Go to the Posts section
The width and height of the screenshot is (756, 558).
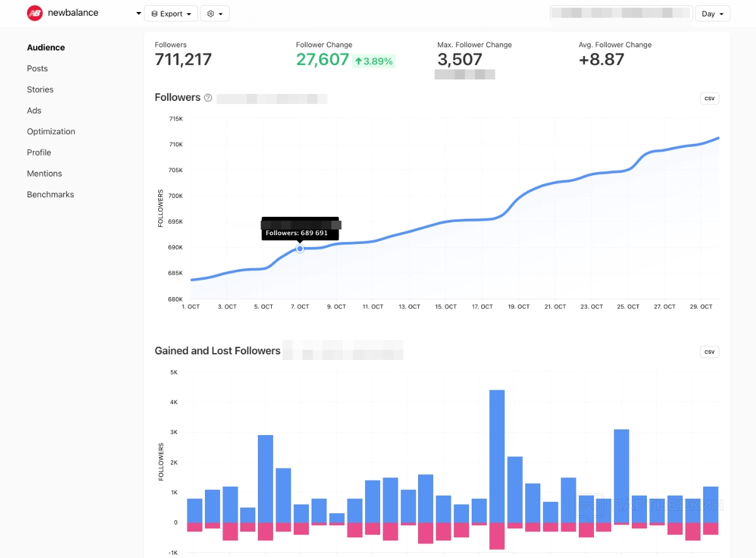coord(37,69)
